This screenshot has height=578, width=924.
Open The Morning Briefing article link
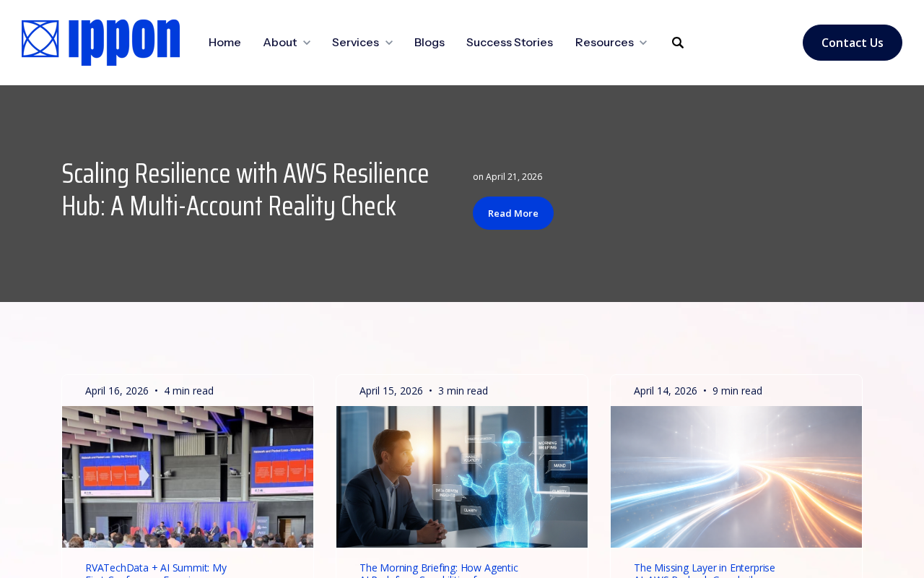point(439,569)
